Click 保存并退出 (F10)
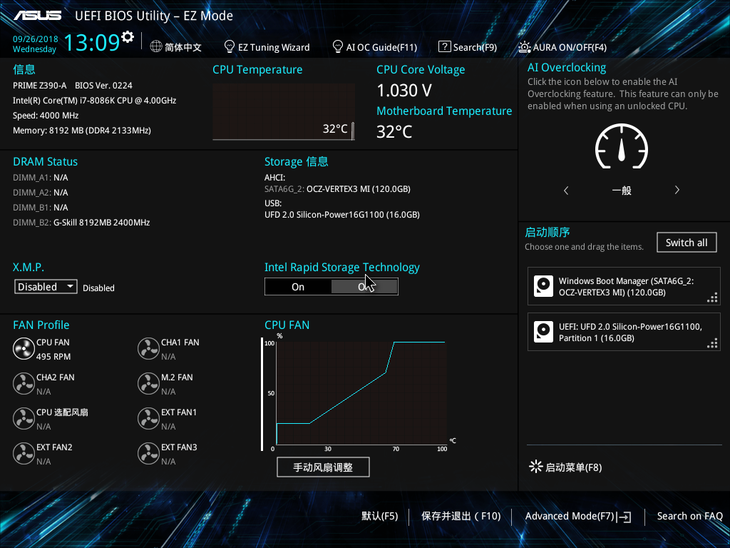The height and width of the screenshot is (548, 730). [x=461, y=516]
